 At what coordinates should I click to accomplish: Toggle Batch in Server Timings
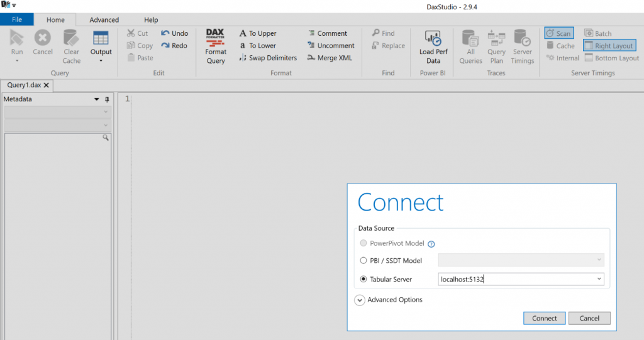[598, 33]
